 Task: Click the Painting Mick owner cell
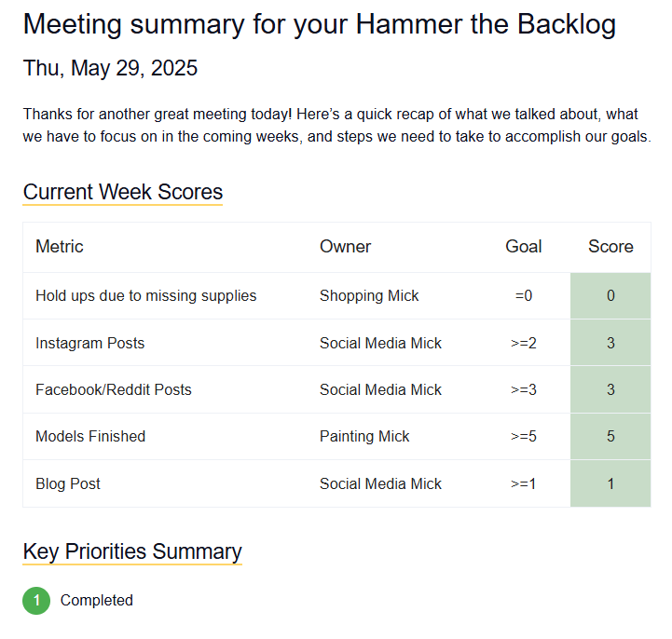click(364, 436)
